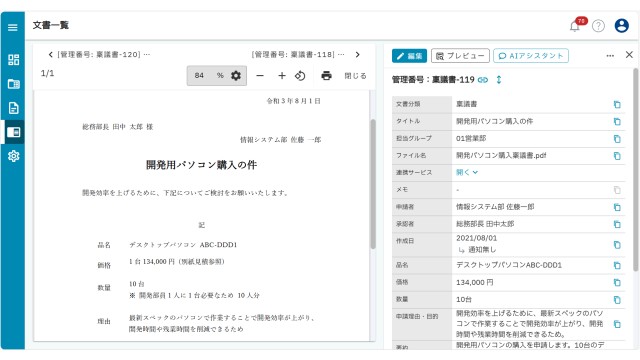The width and height of the screenshot is (640, 360).
Task: Print the document
Action: click(326, 76)
